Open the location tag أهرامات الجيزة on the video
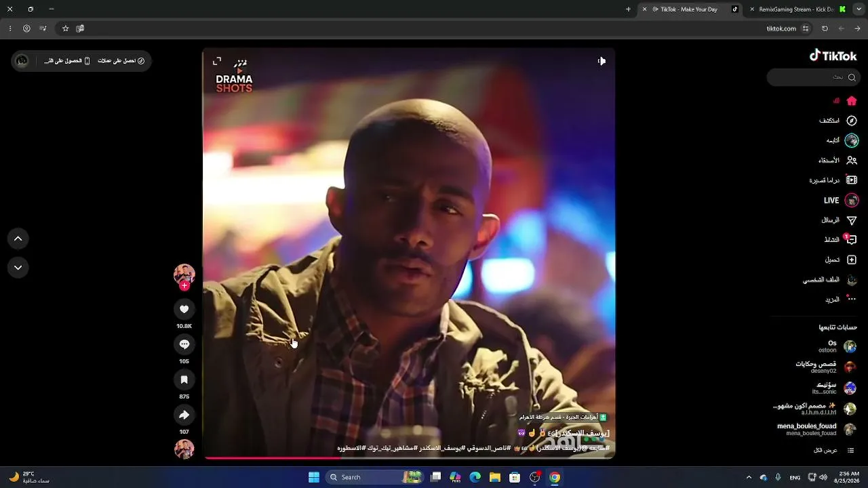The image size is (868, 488). [x=563, y=417]
